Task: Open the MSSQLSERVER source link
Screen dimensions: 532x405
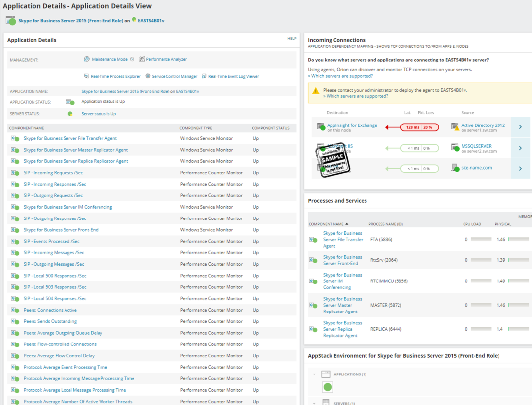Action: pos(476,146)
